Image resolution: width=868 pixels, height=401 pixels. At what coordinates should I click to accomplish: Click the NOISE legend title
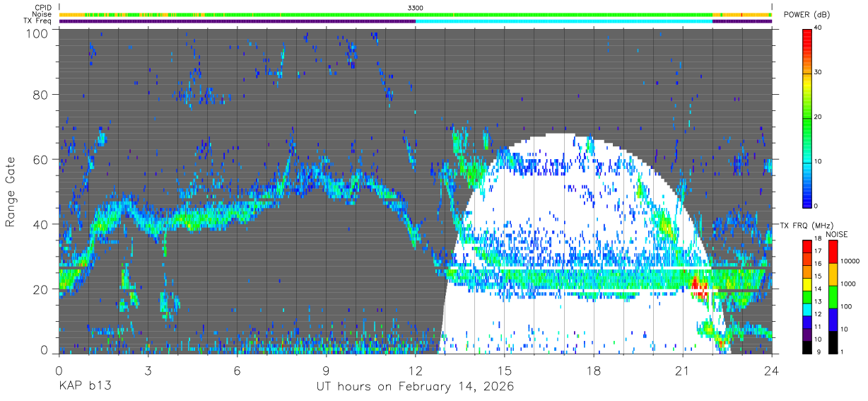[837, 234]
